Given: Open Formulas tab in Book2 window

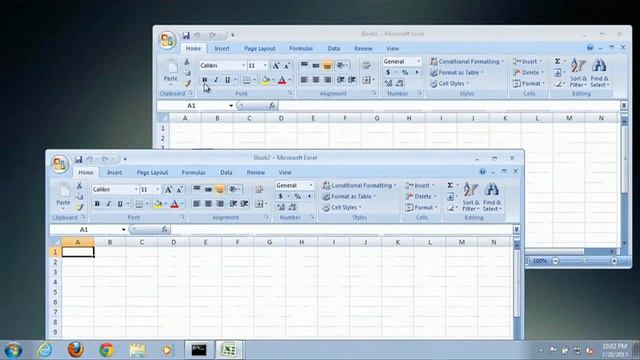Looking at the screenshot, I should pos(193,172).
